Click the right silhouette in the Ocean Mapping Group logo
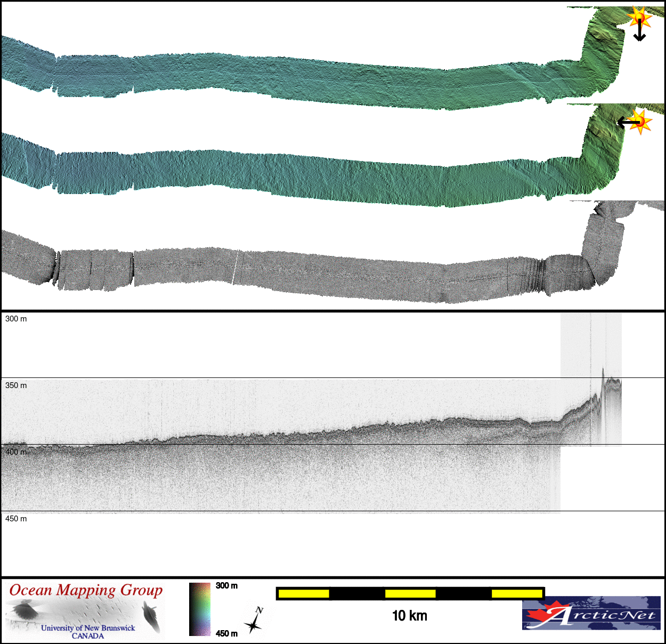The height and width of the screenshot is (644, 666). click(152, 616)
